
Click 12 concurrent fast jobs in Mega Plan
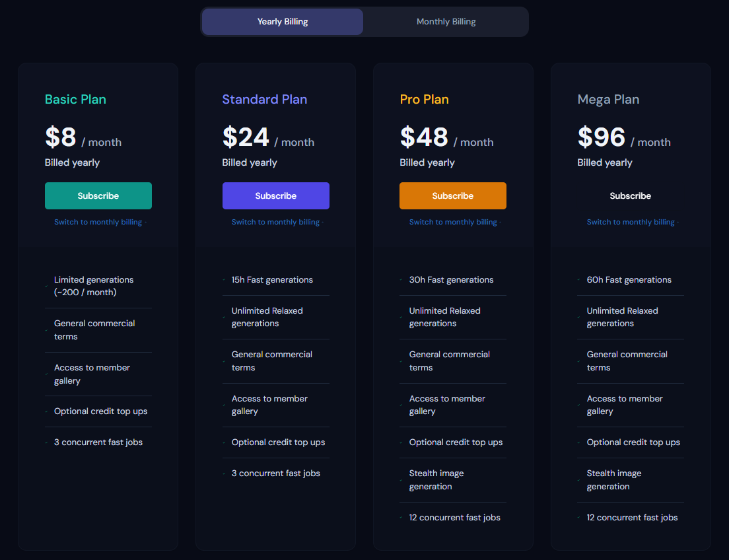pyautogui.click(x=632, y=518)
